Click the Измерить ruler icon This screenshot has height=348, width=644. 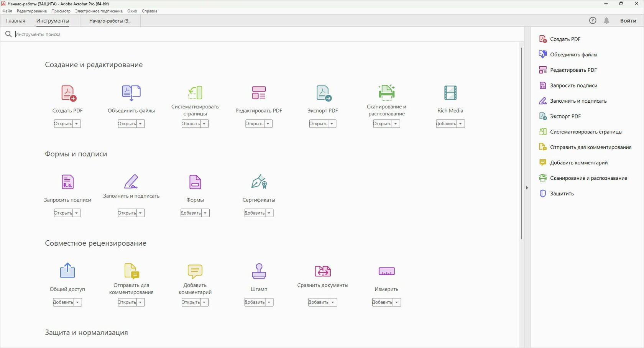click(386, 271)
